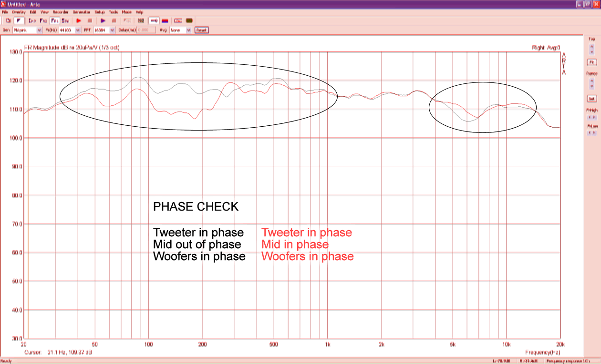This screenshot has width=601, height=364.
Task: Open the Help menu
Action: [139, 11]
